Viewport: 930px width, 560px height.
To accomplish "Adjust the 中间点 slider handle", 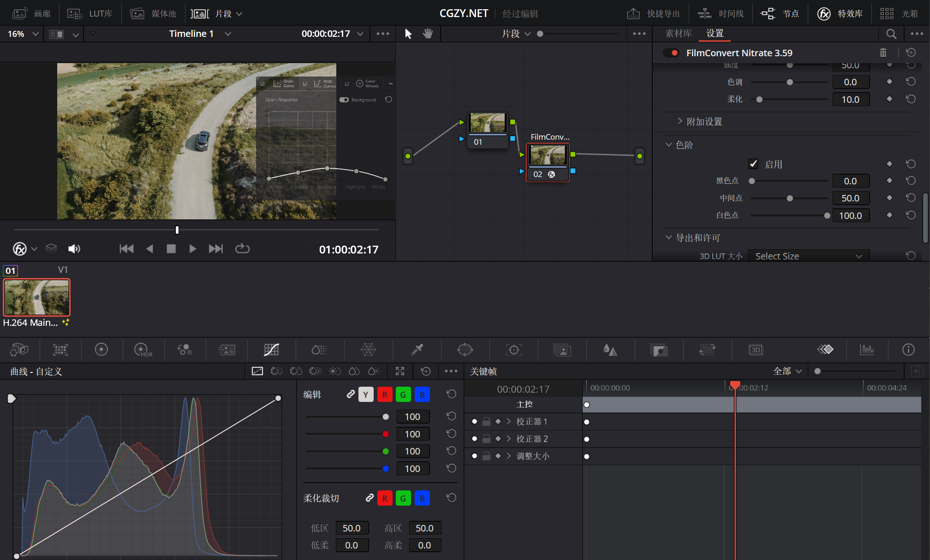I will pyautogui.click(x=790, y=198).
